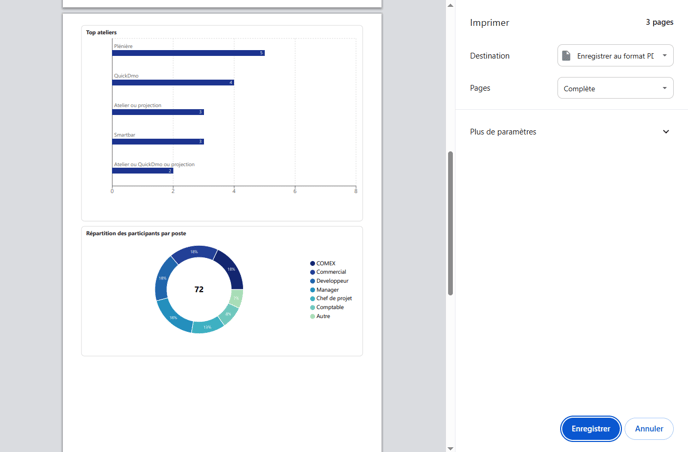Click the Manager legend marker
This screenshot has height=452, width=688.
click(312, 290)
